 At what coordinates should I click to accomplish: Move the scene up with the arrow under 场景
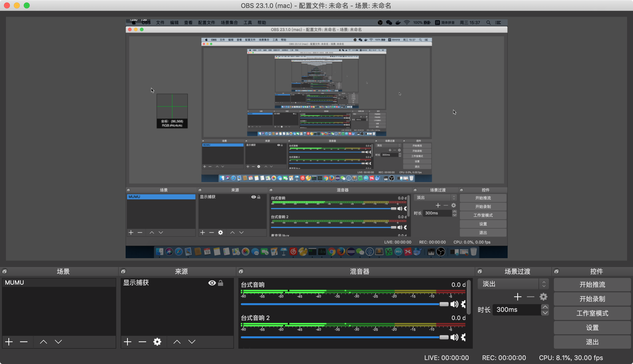tap(44, 341)
